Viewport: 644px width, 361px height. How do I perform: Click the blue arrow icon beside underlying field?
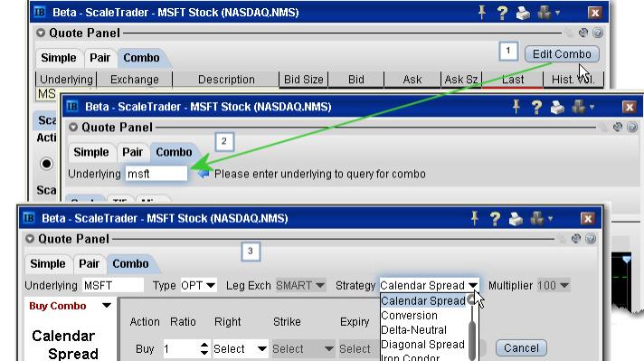pyautogui.click(x=204, y=174)
